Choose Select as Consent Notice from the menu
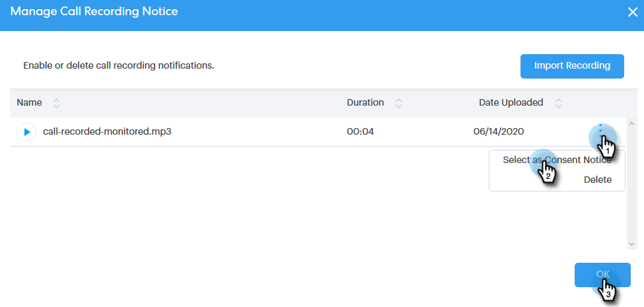 tap(557, 160)
